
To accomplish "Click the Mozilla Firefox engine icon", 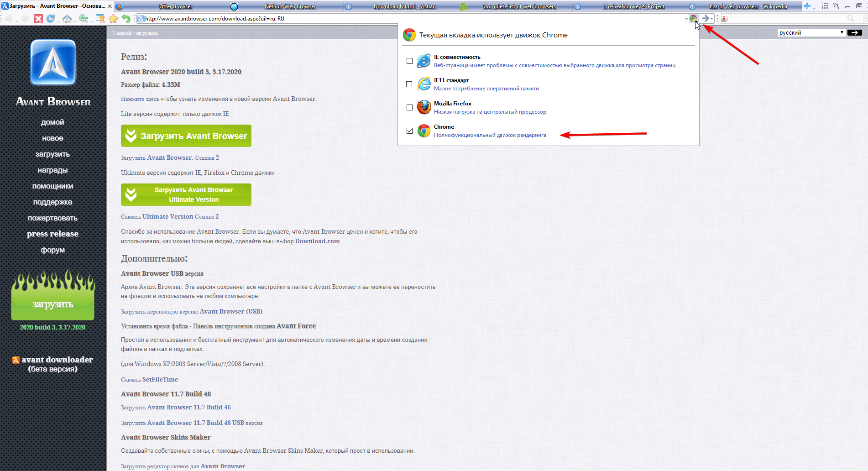I will pos(424,107).
